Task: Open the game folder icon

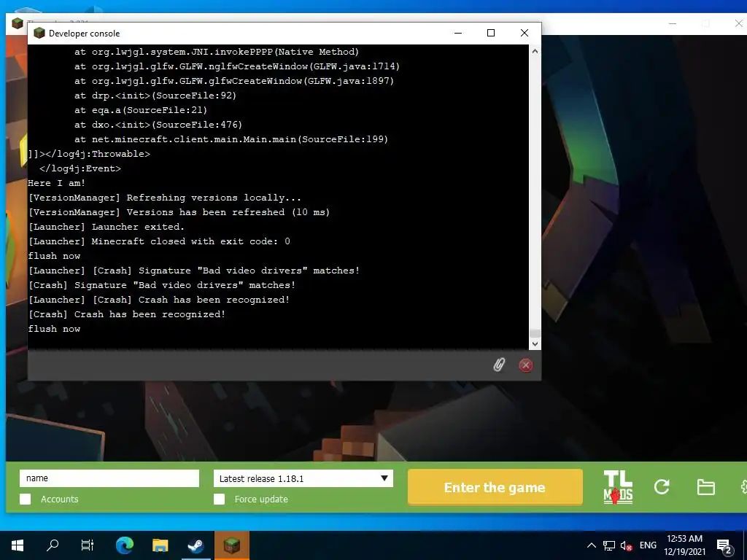Action: [x=705, y=487]
